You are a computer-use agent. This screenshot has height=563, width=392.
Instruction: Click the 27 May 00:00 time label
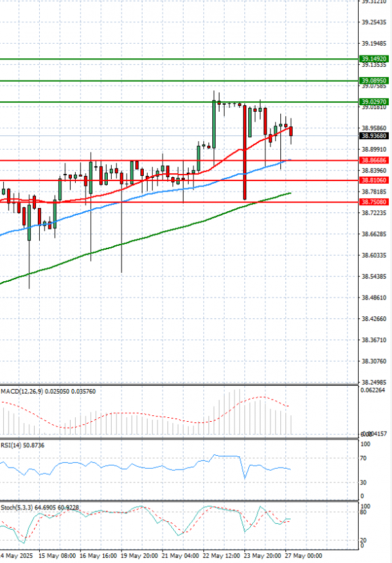coord(303,556)
